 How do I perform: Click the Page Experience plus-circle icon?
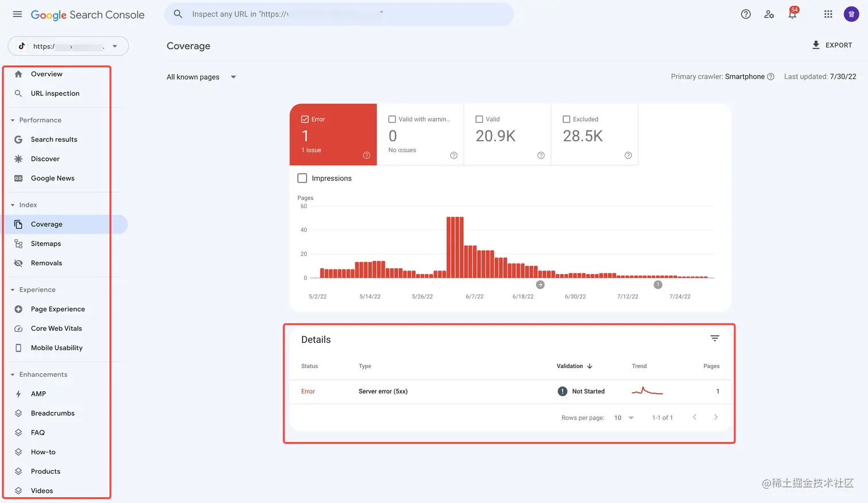click(x=18, y=309)
